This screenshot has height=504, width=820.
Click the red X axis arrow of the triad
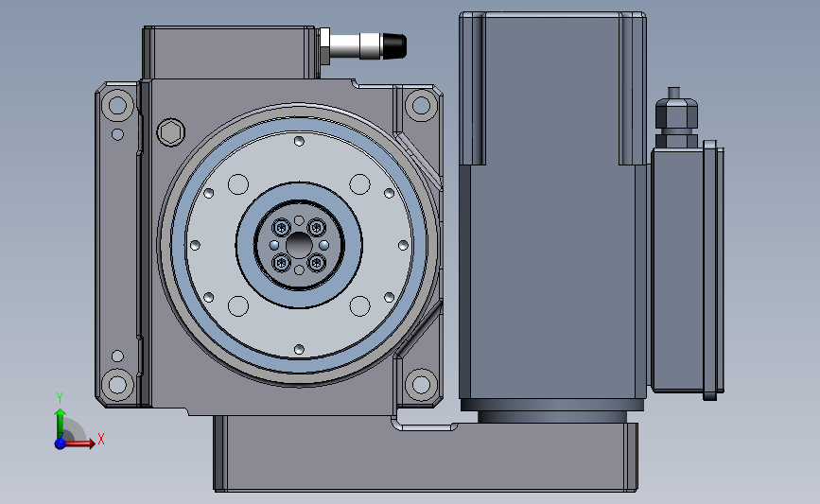tap(79, 443)
